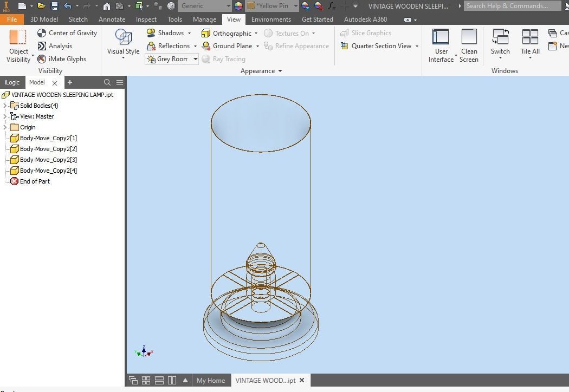Open the browser hamburger menu
Screen dimensions: 569x392
120,82
